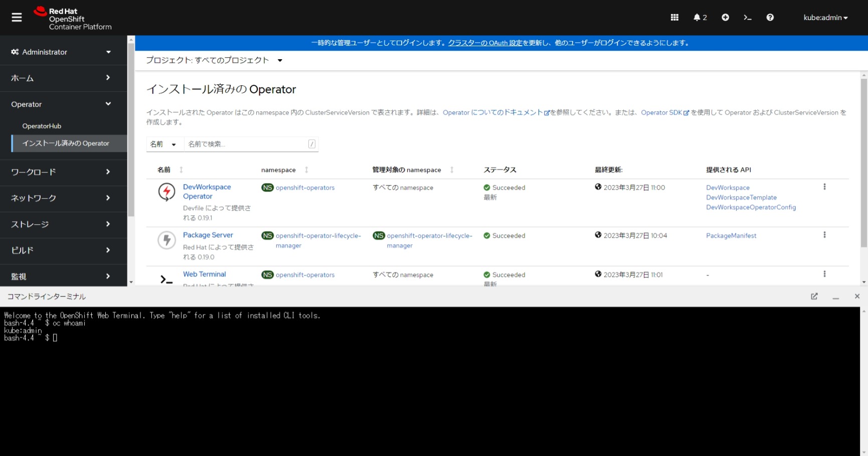868x456 pixels.
Task: Open notifications via the bell icon
Action: click(x=697, y=17)
